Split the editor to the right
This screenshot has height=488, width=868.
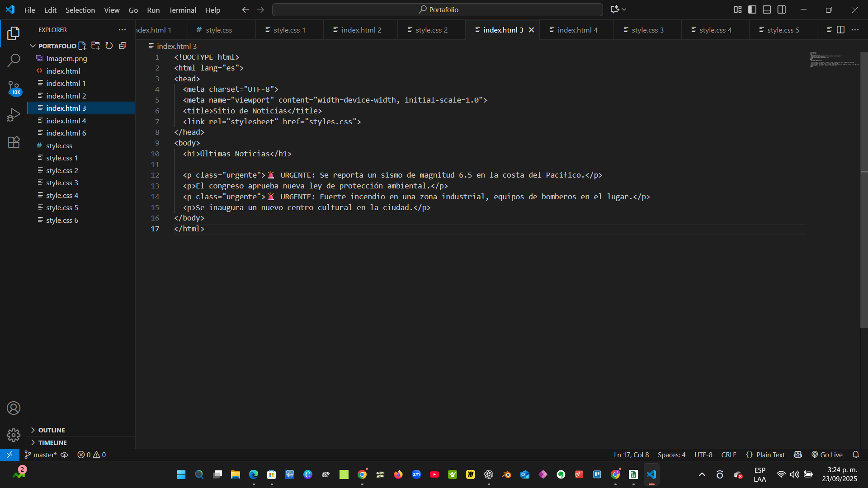coord(840,30)
